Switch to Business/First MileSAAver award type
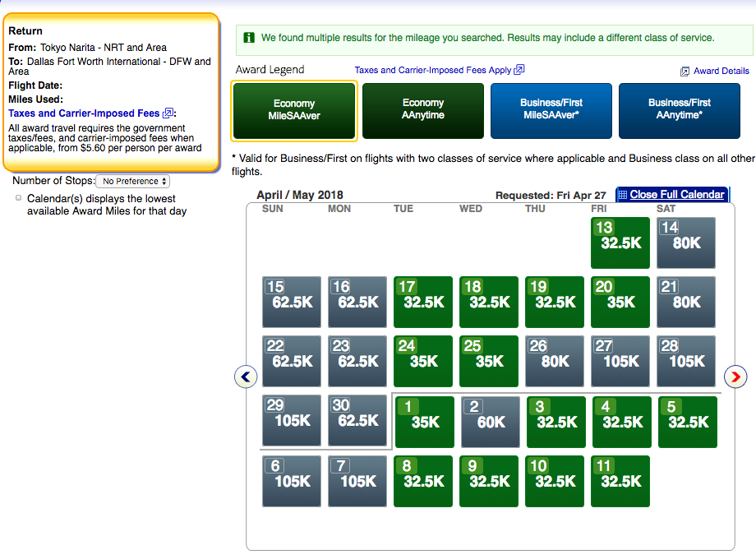The image size is (756, 559). pos(551,110)
